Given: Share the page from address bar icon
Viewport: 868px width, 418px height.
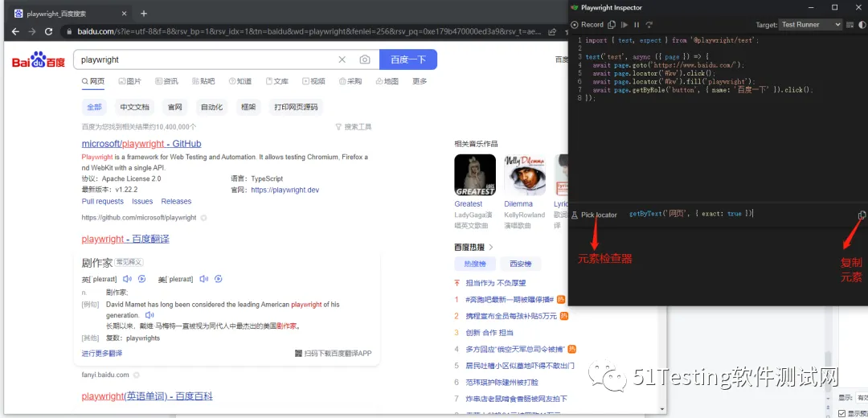Looking at the screenshot, I should tap(552, 32).
